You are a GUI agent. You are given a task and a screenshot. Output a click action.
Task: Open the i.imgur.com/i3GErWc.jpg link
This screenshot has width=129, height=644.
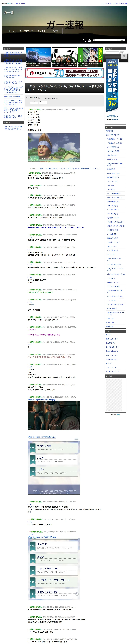click(x=41, y=399)
